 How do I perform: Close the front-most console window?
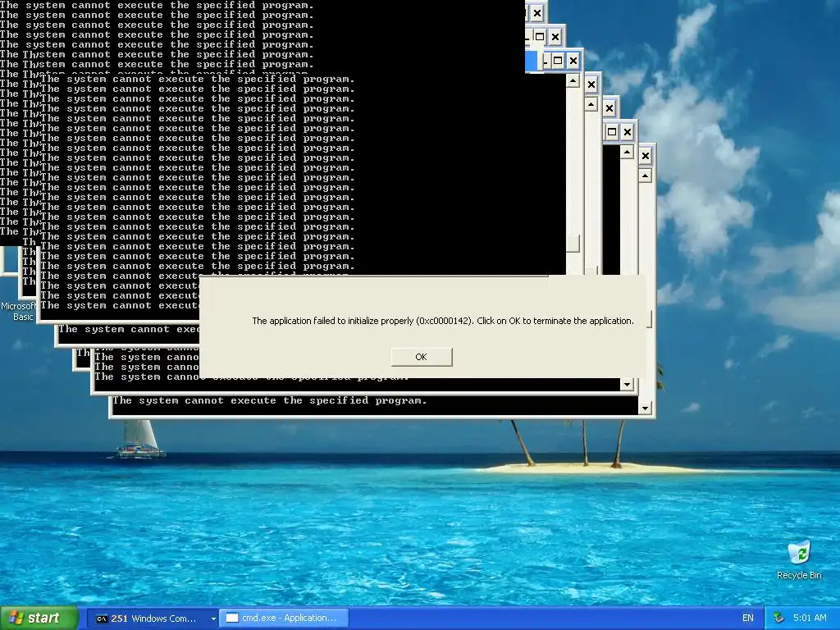coord(646,156)
